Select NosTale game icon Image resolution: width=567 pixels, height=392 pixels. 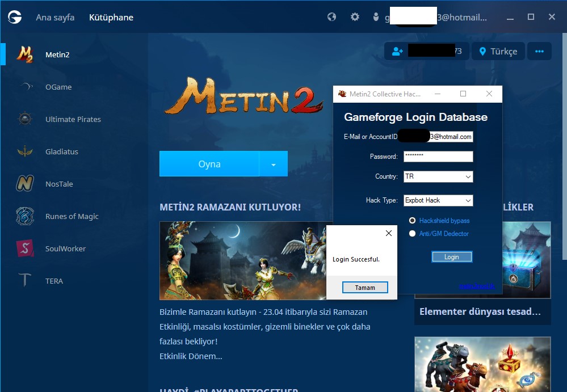pyautogui.click(x=25, y=184)
